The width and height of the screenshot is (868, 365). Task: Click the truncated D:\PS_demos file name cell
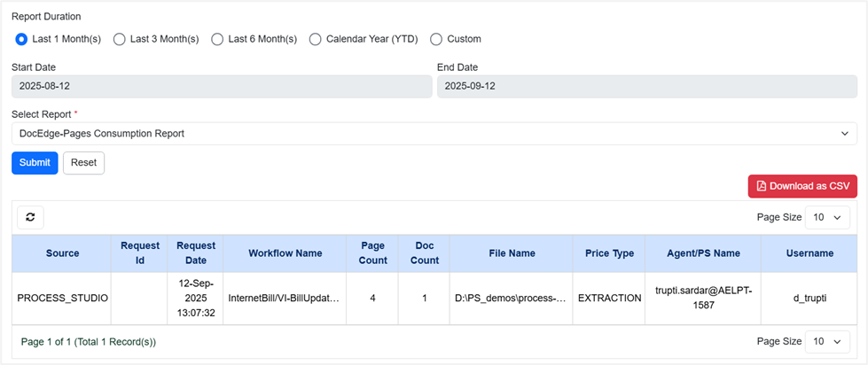click(511, 299)
